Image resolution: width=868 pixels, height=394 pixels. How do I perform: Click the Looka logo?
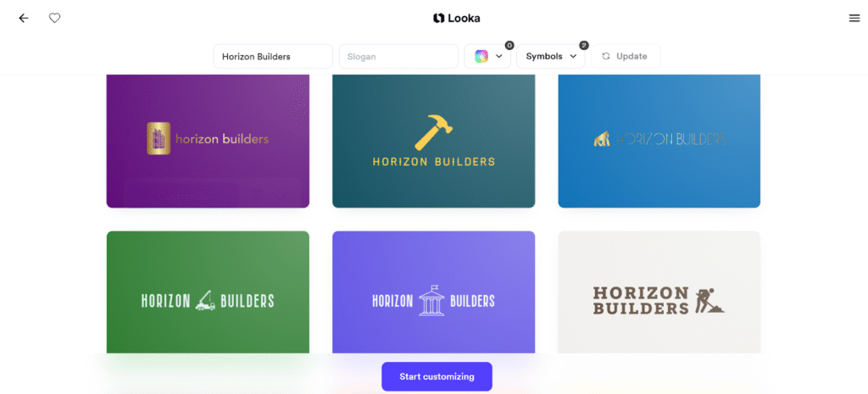click(456, 18)
